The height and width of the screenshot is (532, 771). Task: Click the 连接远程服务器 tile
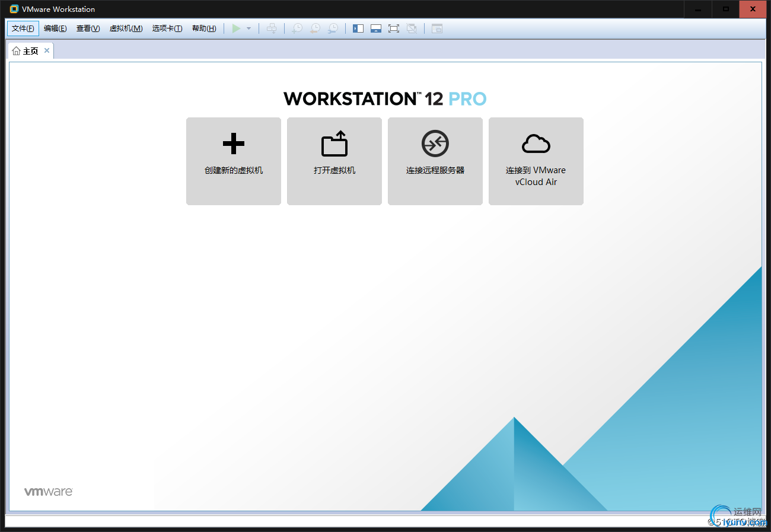435,161
